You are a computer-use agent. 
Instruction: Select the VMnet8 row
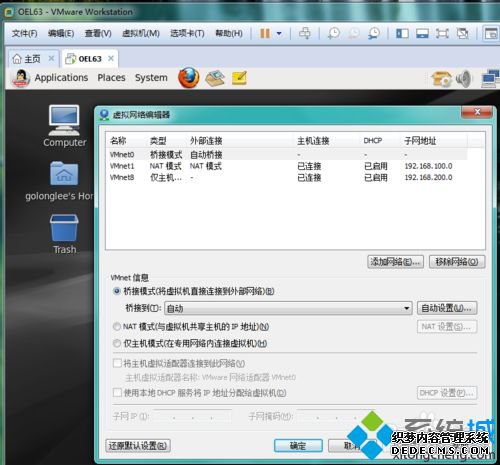coord(287,177)
